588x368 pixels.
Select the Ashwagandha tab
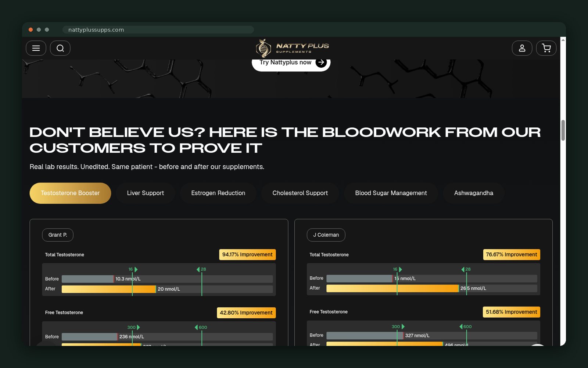pyautogui.click(x=474, y=193)
